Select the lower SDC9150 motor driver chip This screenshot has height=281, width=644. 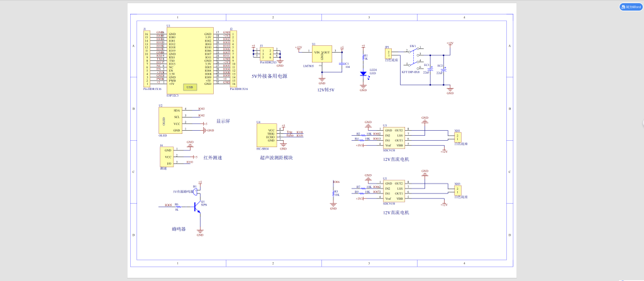pos(394,190)
